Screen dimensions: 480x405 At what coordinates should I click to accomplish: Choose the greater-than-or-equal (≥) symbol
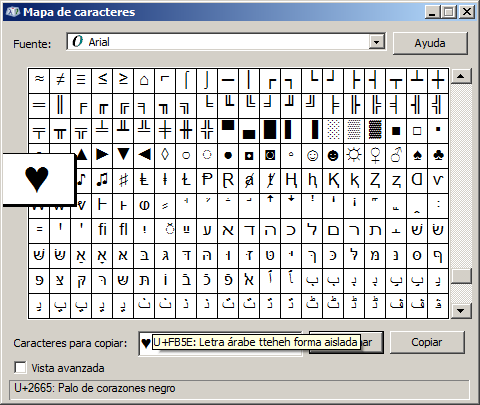click(x=123, y=80)
